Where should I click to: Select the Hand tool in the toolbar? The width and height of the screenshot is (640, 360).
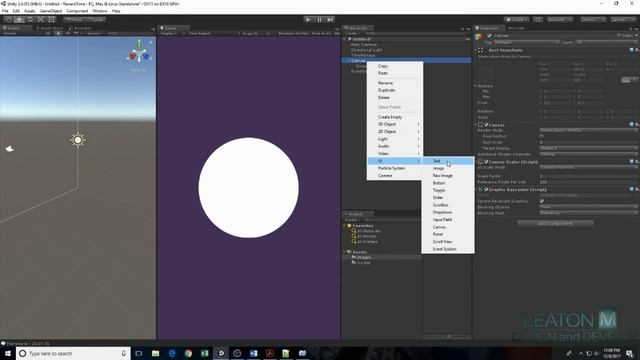[x=8, y=19]
